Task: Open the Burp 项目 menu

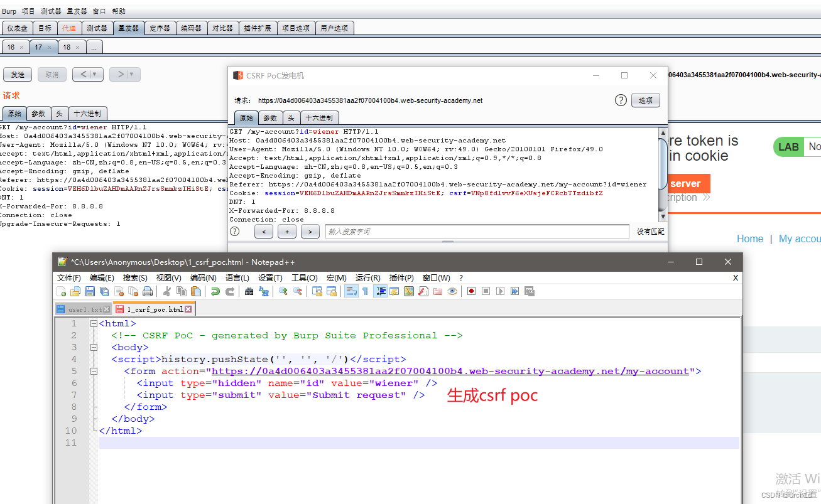Action: [28, 11]
